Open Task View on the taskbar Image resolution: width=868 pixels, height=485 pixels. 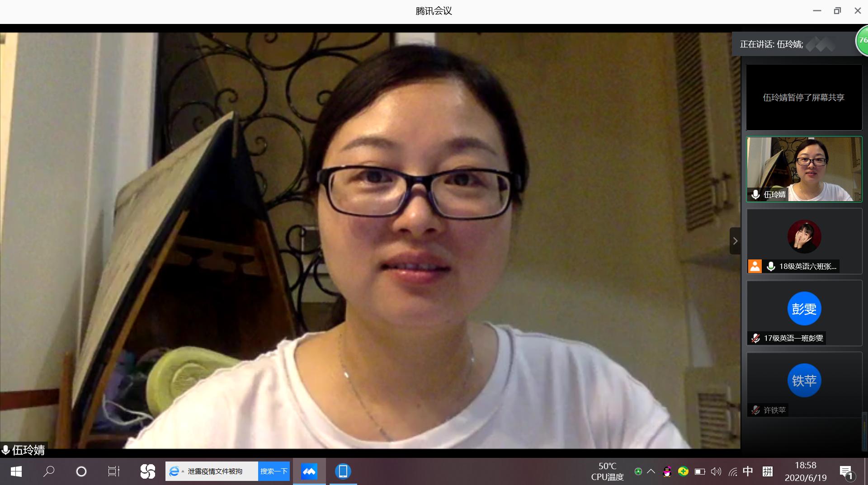tap(114, 471)
